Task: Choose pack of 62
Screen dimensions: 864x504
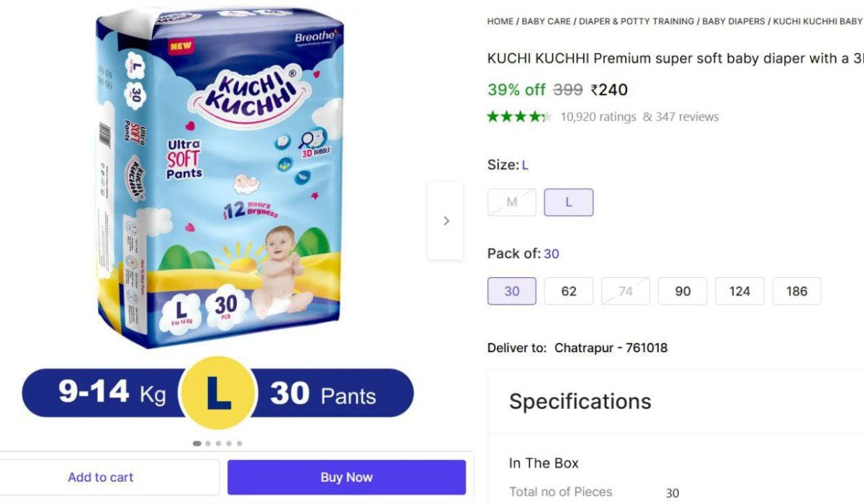Action: pyautogui.click(x=569, y=291)
